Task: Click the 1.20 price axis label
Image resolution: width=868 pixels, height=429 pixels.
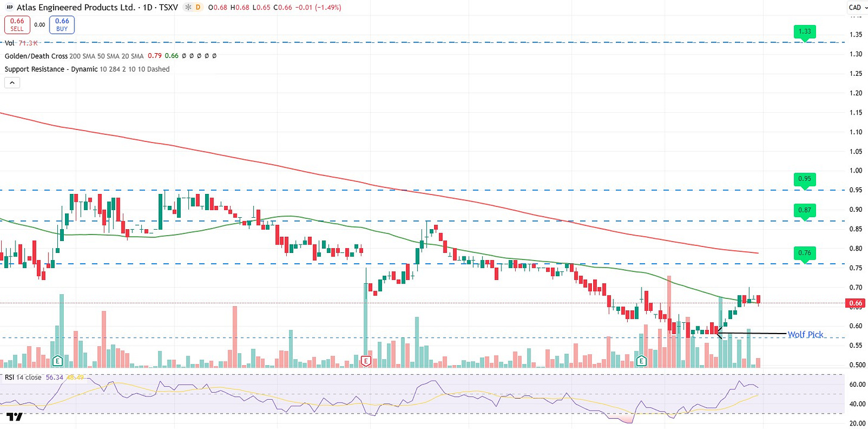Action: click(855, 93)
